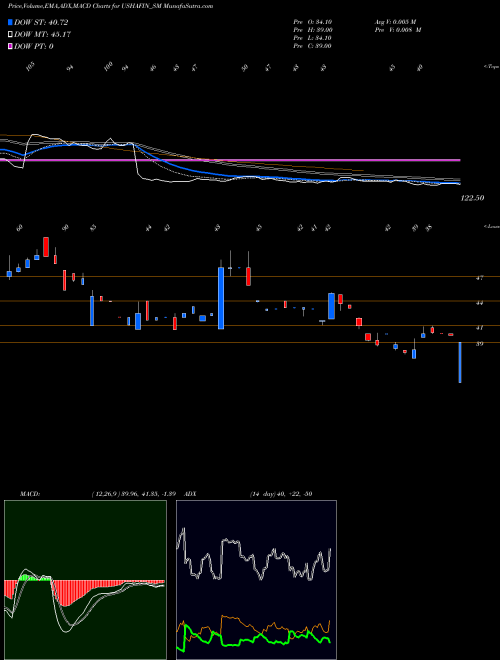
Task: Select the DOW ST: 40.72 label
Action: coord(41,22)
